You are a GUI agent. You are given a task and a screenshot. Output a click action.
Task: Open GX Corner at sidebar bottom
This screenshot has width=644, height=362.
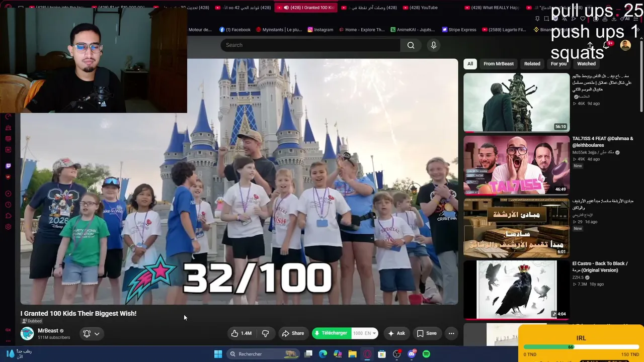tap(8, 330)
